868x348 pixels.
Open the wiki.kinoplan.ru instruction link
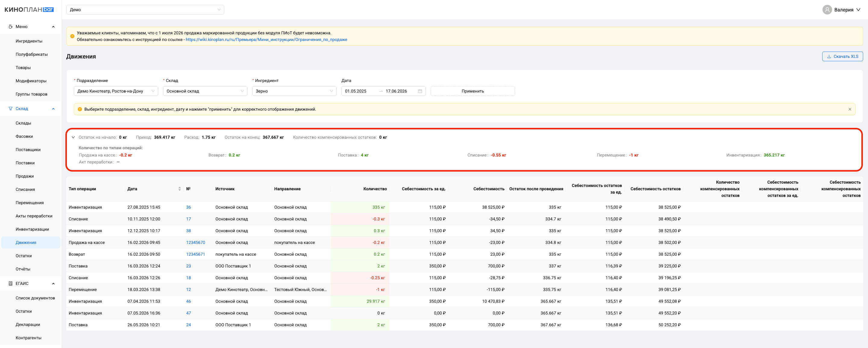(x=266, y=40)
